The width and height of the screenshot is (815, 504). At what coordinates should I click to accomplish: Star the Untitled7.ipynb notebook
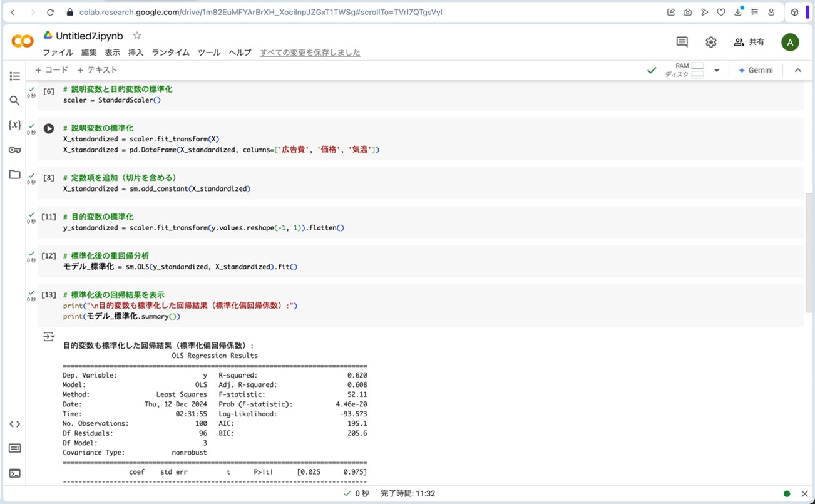[137, 36]
